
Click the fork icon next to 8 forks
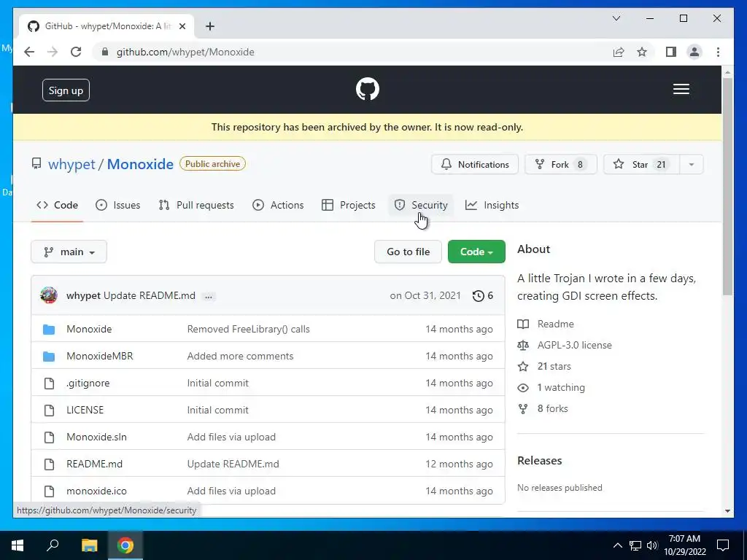click(x=523, y=408)
